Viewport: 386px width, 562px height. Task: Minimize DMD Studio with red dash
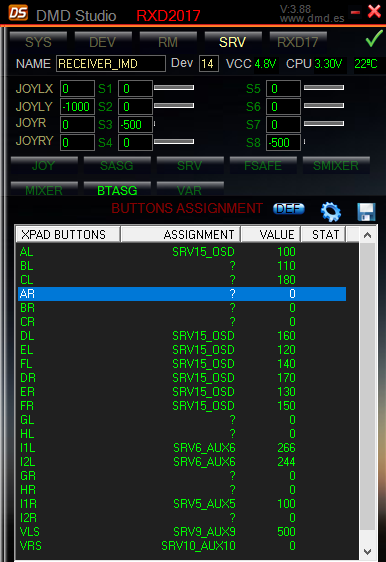click(x=355, y=13)
